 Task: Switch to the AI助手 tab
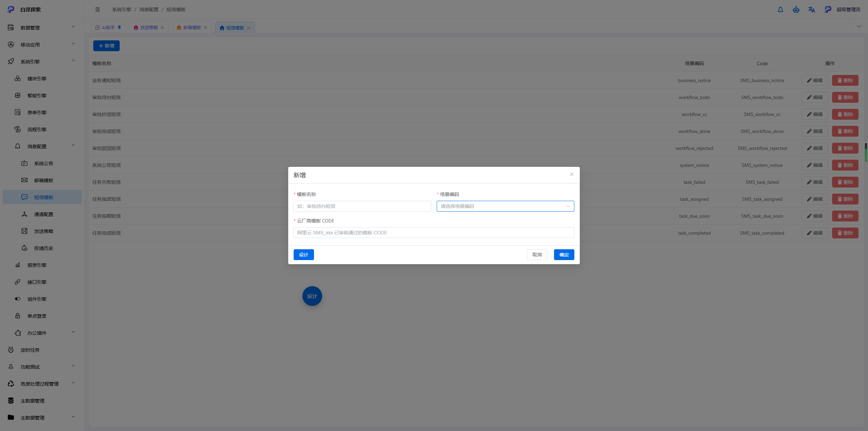tap(108, 27)
